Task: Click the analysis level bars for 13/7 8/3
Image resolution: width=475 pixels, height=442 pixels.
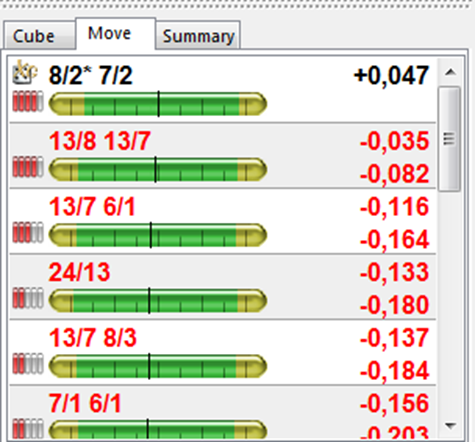Action: [x=28, y=363]
